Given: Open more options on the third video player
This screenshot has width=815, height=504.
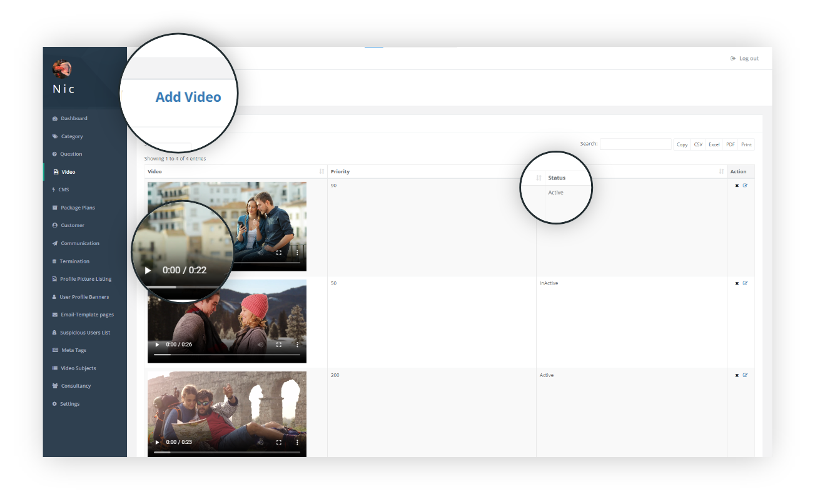Looking at the screenshot, I should tap(297, 442).
